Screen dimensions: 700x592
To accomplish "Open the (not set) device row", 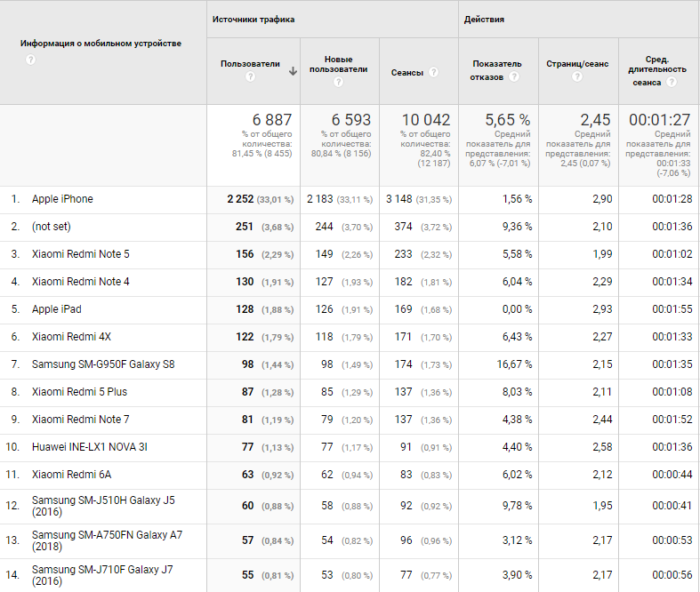I will coord(52,227).
